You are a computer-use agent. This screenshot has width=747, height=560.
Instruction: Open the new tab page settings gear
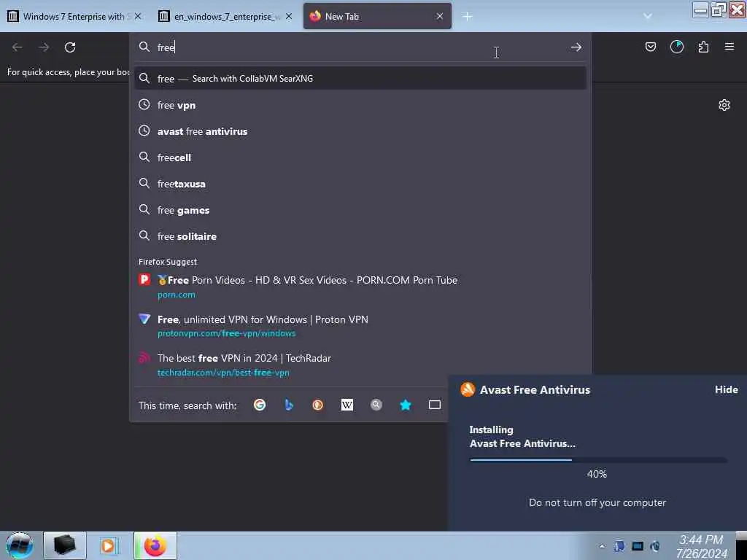[724, 105]
